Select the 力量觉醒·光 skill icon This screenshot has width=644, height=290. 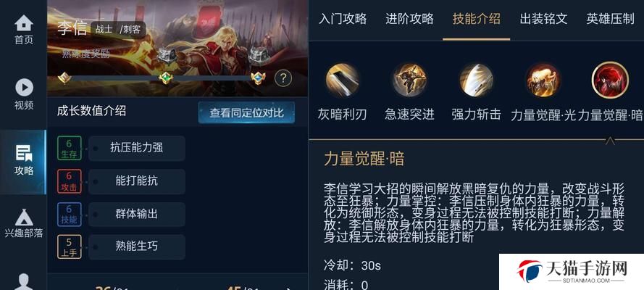pyautogui.click(x=543, y=80)
